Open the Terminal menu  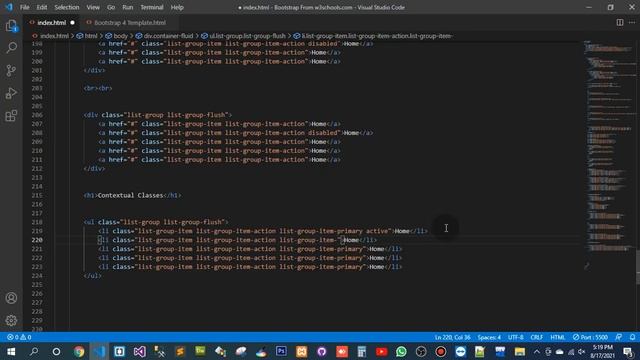point(151,7)
